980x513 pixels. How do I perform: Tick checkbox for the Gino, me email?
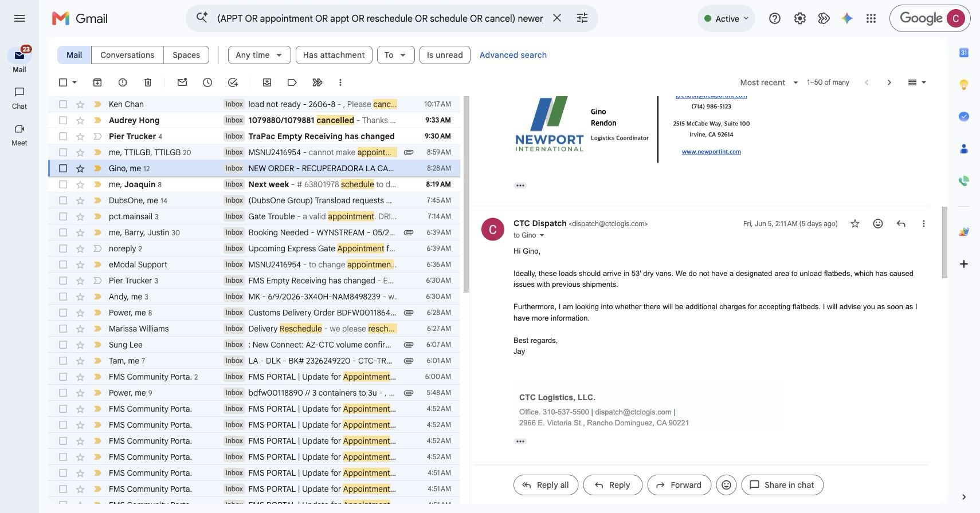(x=63, y=168)
